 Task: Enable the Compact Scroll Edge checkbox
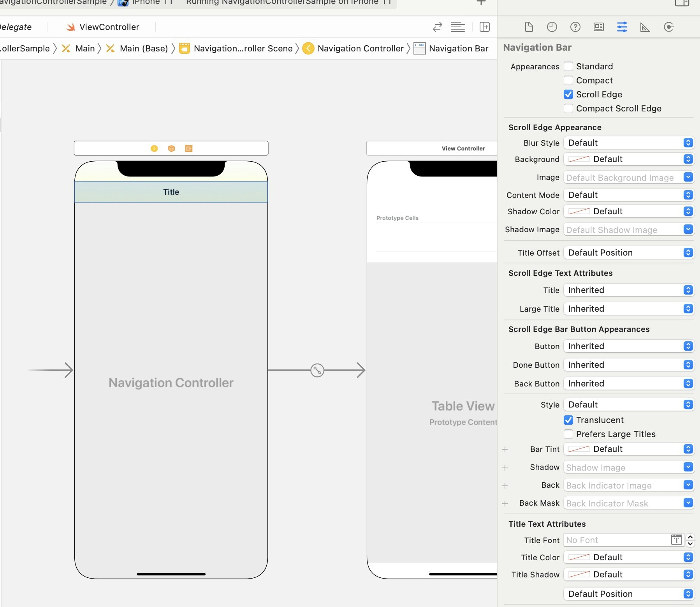[x=568, y=108]
